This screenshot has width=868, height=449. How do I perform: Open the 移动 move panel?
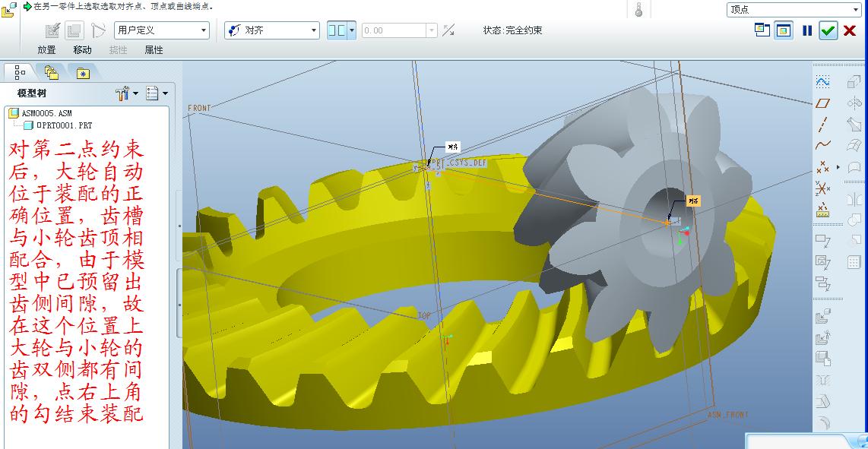click(x=83, y=50)
